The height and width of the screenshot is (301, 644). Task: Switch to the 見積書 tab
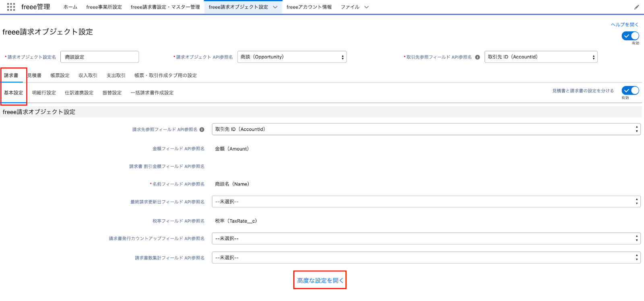[x=34, y=75]
